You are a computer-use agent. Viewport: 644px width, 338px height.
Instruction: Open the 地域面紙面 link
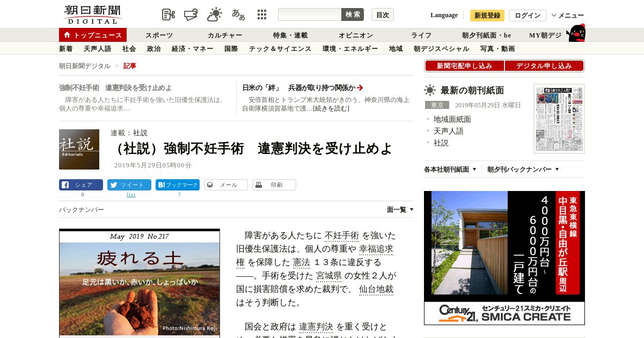[x=452, y=119]
